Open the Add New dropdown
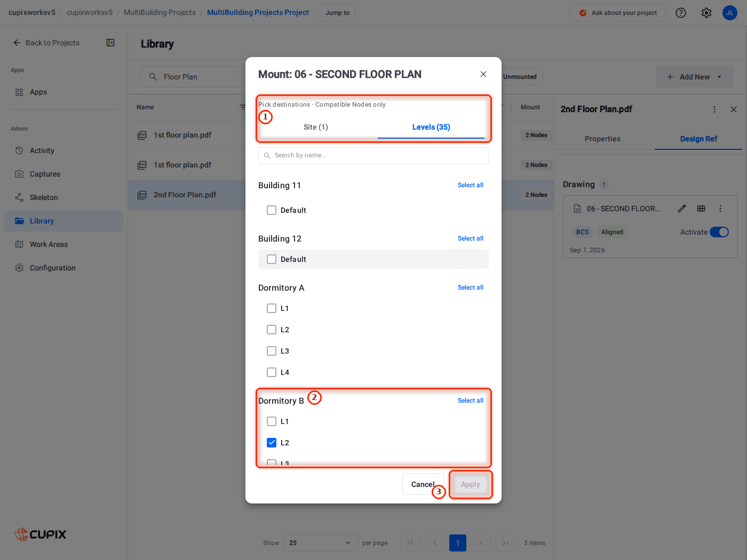This screenshot has height=560, width=747. (695, 77)
